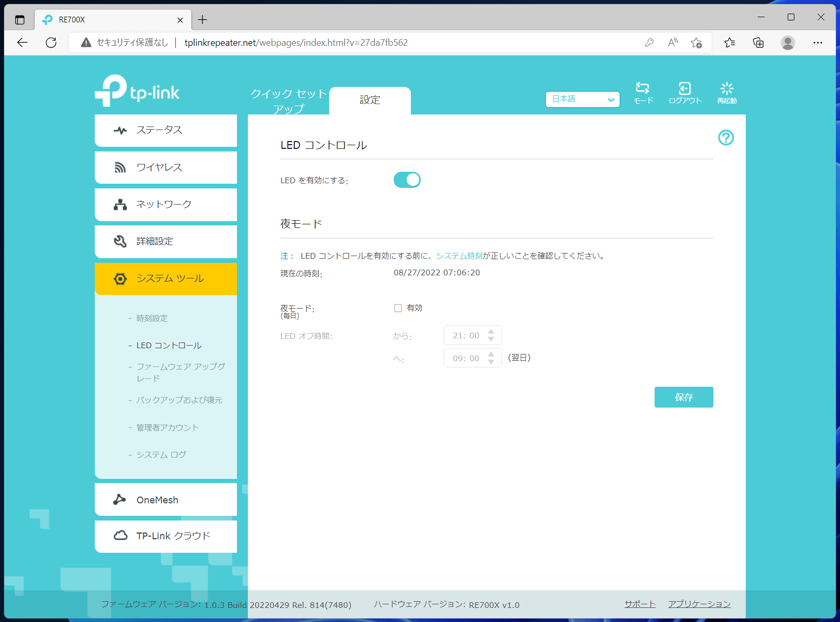This screenshot has height=622, width=840.
Task: Open a new browser tab
Action: tap(203, 20)
